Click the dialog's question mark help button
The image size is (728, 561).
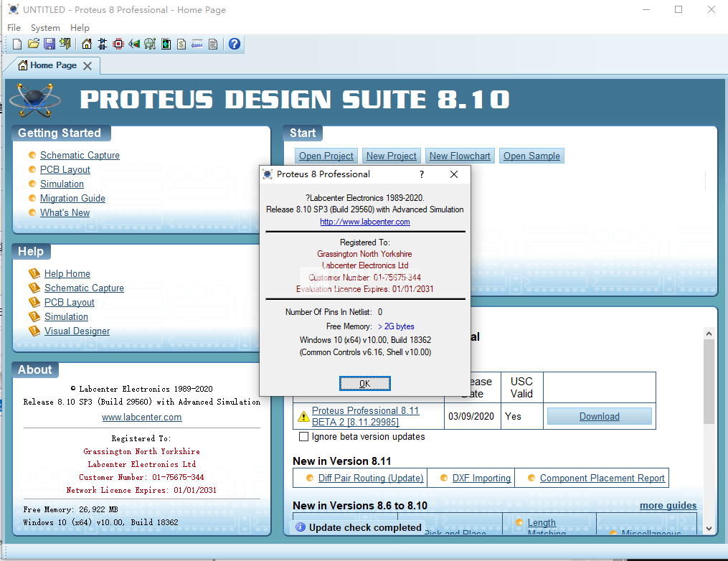pyautogui.click(x=422, y=174)
